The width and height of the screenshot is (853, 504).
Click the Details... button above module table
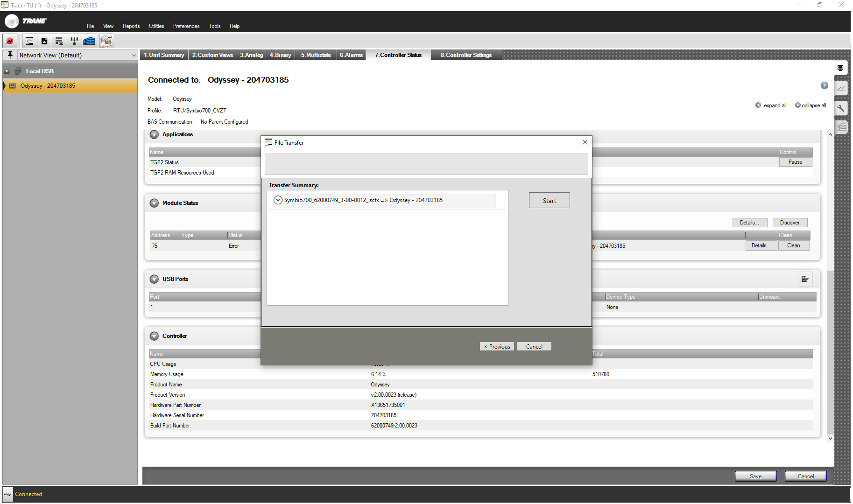[x=749, y=223]
